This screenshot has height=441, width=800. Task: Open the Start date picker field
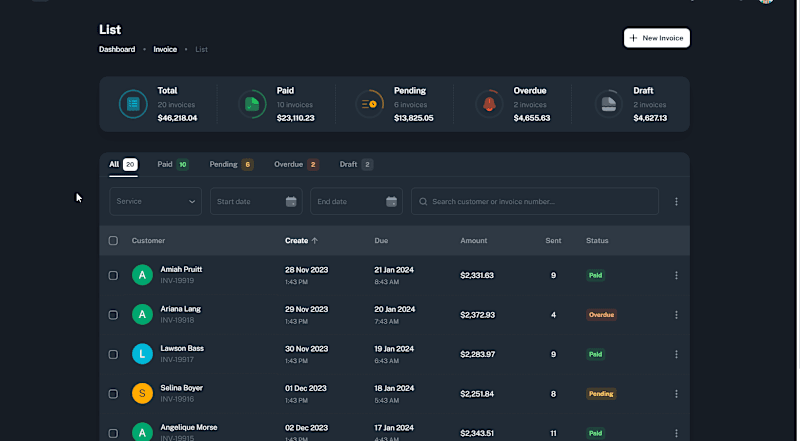256,201
